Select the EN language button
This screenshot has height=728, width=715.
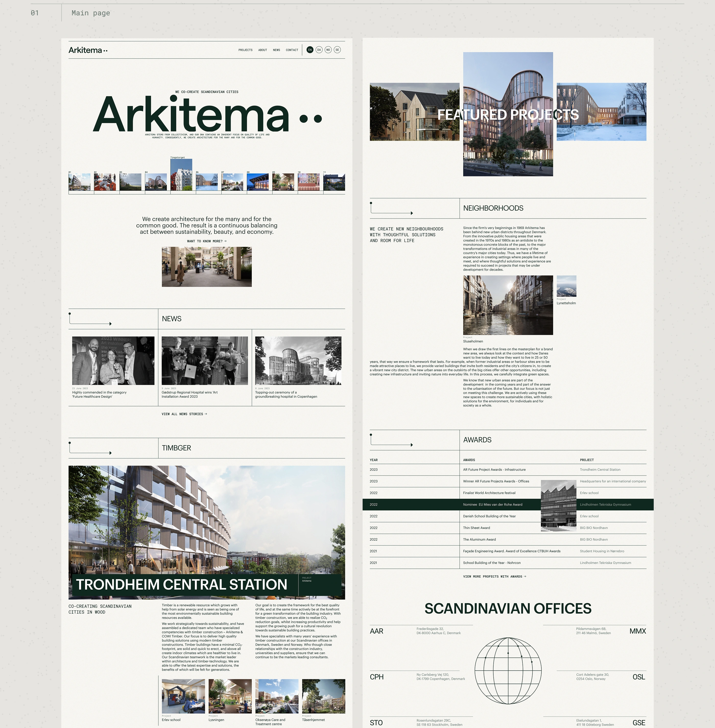(x=310, y=50)
